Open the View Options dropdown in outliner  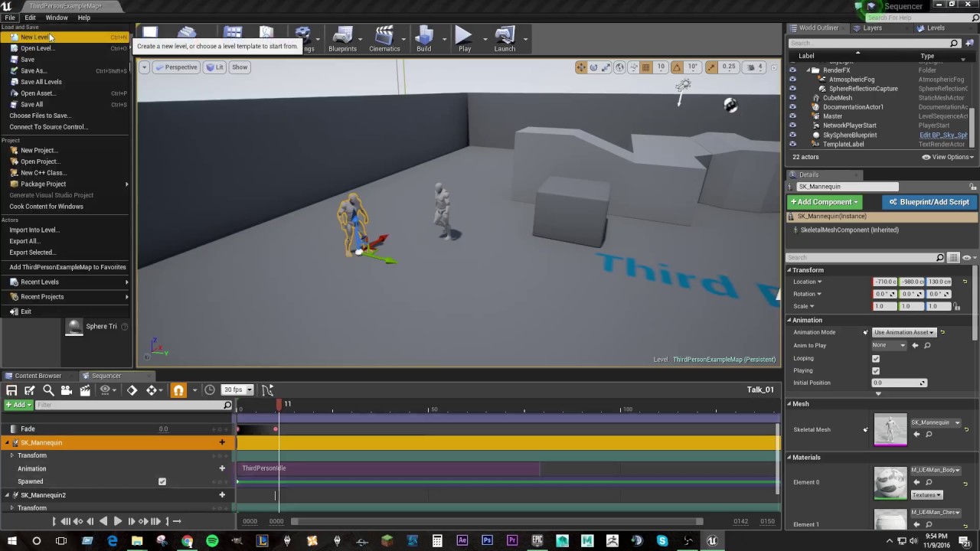pos(949,157)
